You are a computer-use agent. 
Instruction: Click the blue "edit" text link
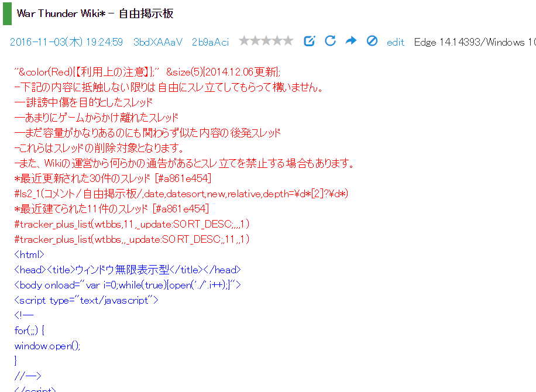[396, 42]
